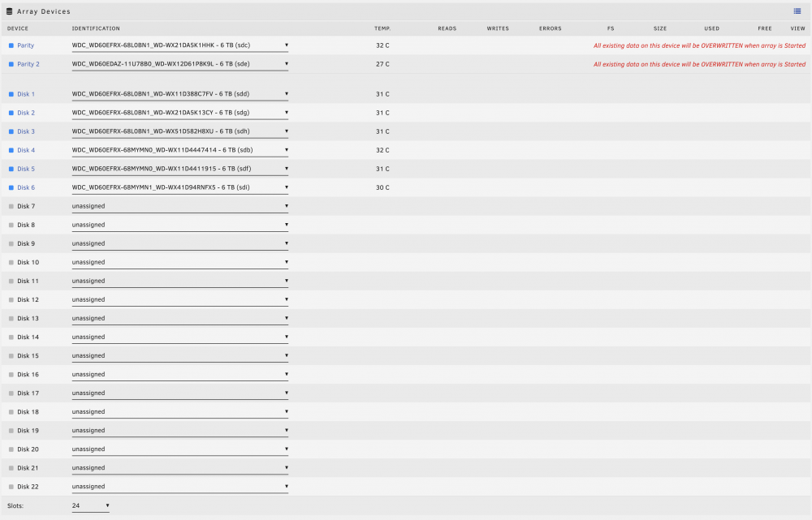
Task: Click the grey status square beside Disk 22
Action: tap(11, 487)
